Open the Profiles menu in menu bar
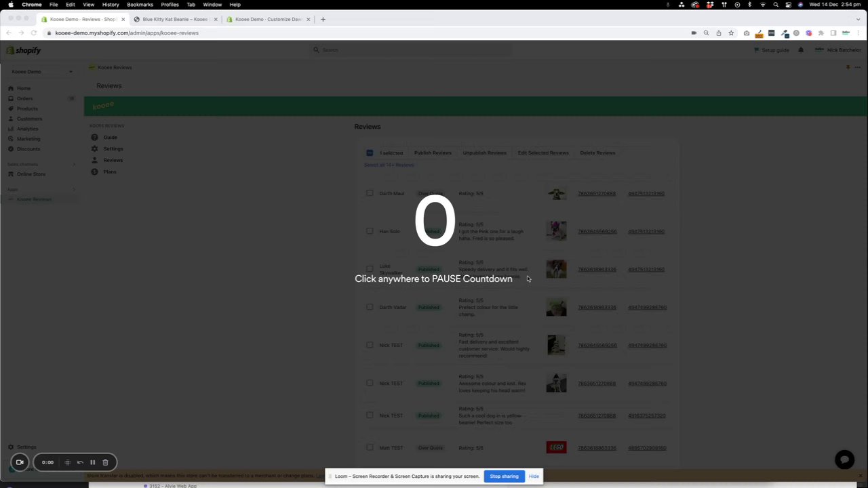 [170, 5]
